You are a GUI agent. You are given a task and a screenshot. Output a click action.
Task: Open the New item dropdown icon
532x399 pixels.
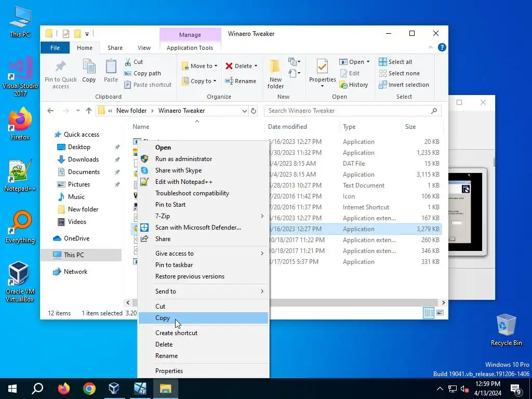pos(294,62)
